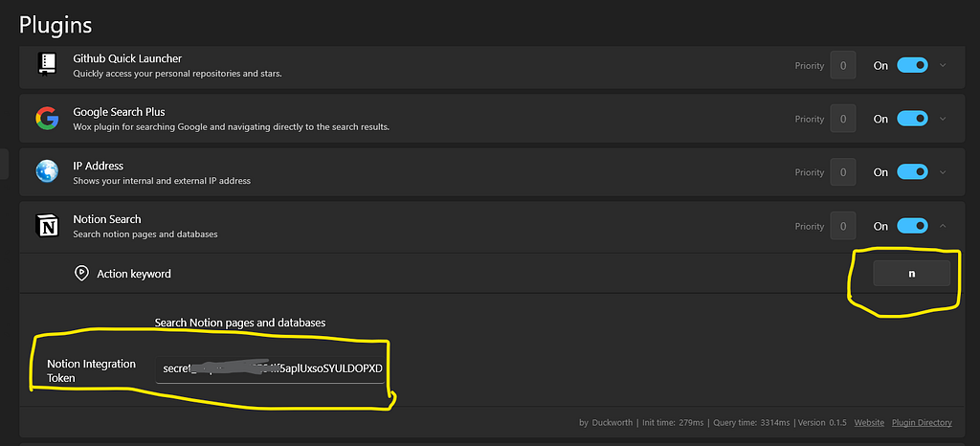Click the Github Quick Launcher plugin icon
This screenshot has height=446, width=980.
pyautogui.click(x=47, y=64)
